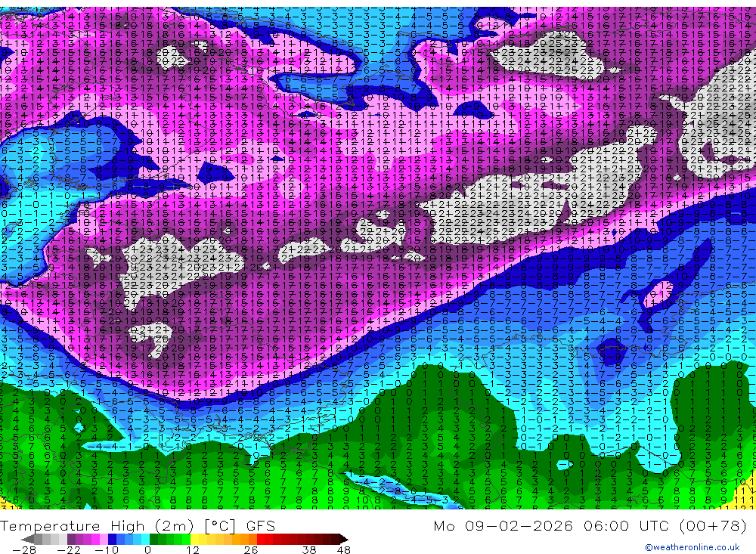Select the 'Mo 09-02-2026 06:00 UTC (00+78)' timestamp

pyautogui.click(x=590, y=525)
